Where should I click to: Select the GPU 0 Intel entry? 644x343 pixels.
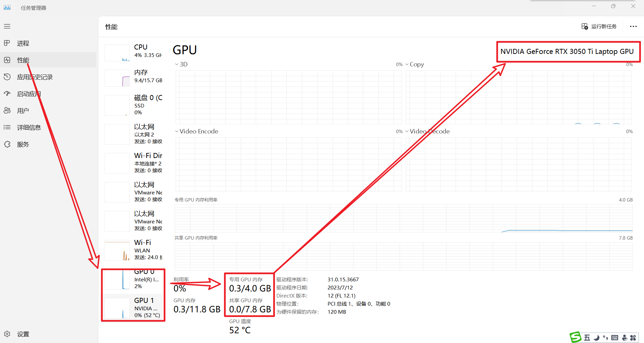[x=133, y=280]
